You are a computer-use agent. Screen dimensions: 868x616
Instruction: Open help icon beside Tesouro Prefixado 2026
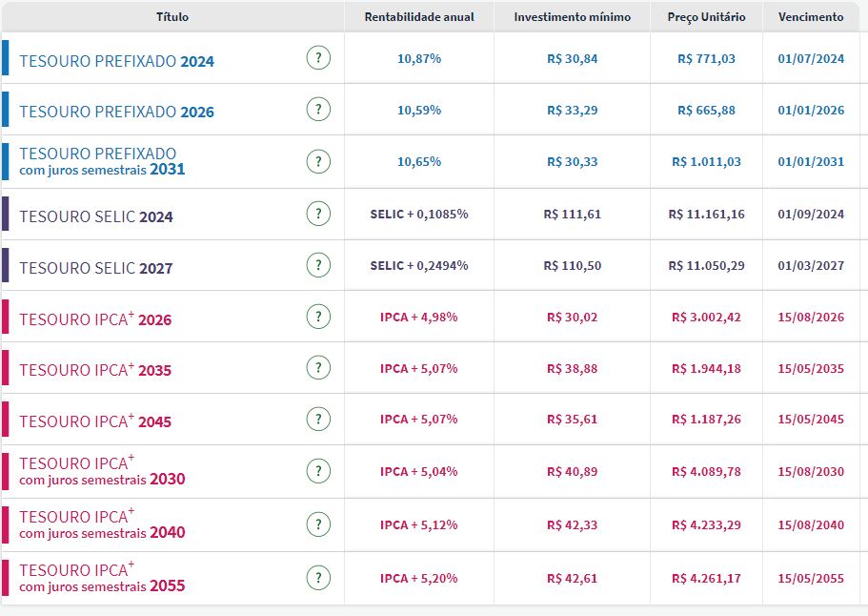pyautogui.click(x=318, y=110)
